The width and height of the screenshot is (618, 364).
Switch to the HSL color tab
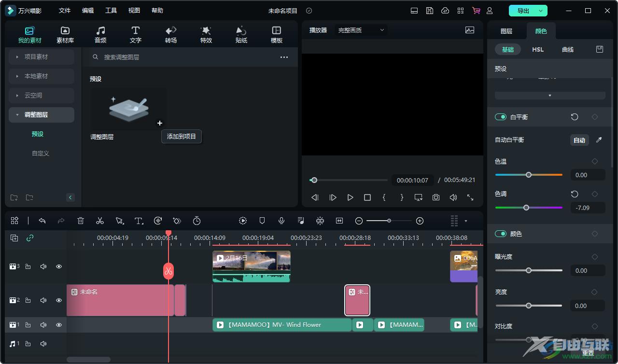[538, 49]
